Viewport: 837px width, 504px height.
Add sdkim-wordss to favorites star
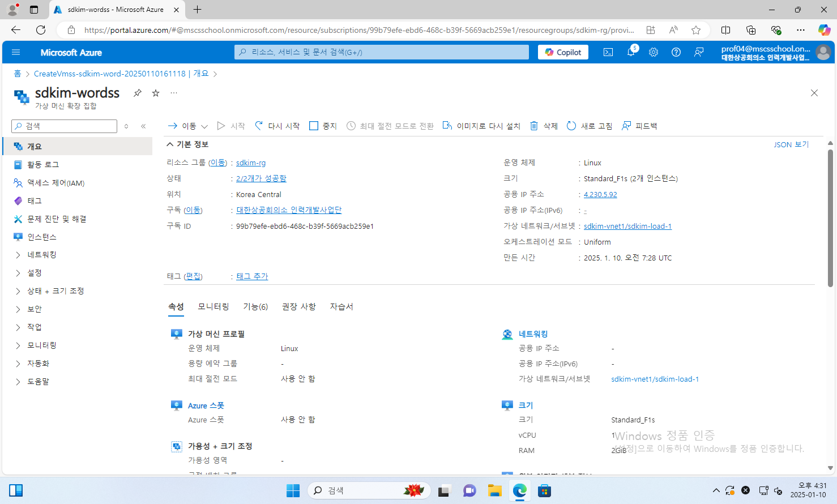[x=156, y=93]
